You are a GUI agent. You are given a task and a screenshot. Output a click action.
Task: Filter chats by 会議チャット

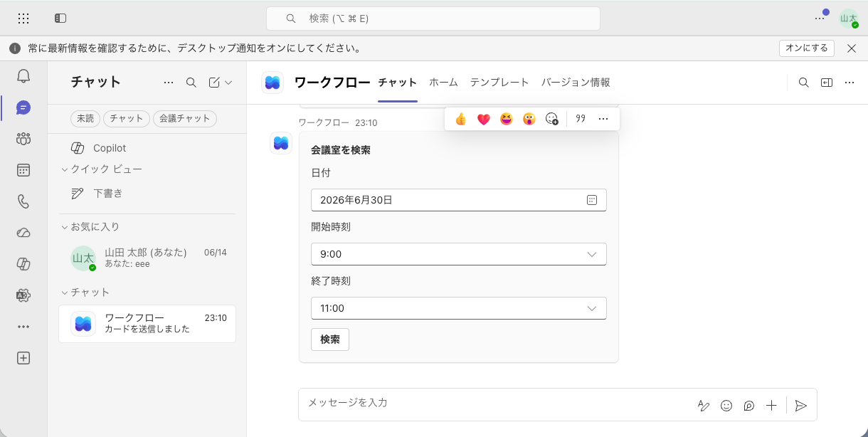pyautogui.click(x=185, y=119)
